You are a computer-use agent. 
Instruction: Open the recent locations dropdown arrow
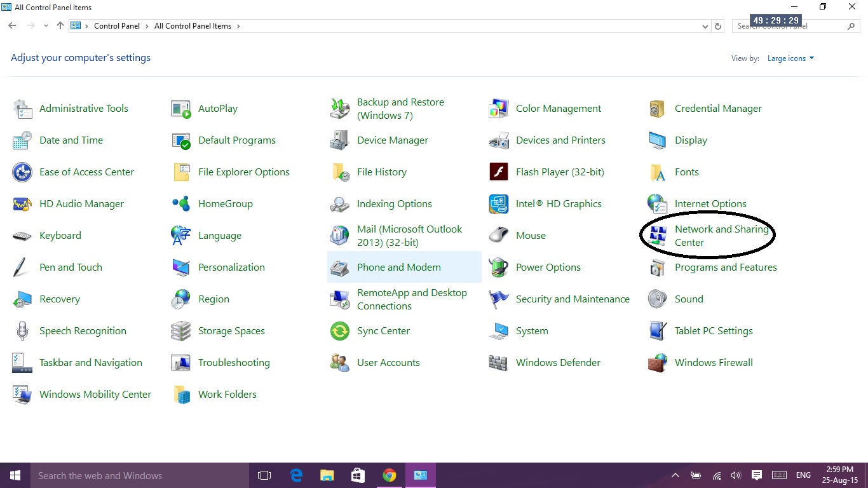pyautogui.click(x=46, y=26)
